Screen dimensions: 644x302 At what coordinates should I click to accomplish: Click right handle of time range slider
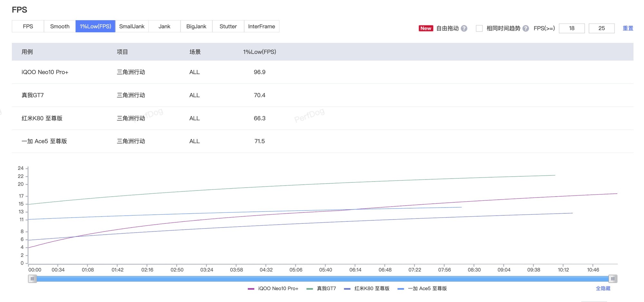pos(612,279)
